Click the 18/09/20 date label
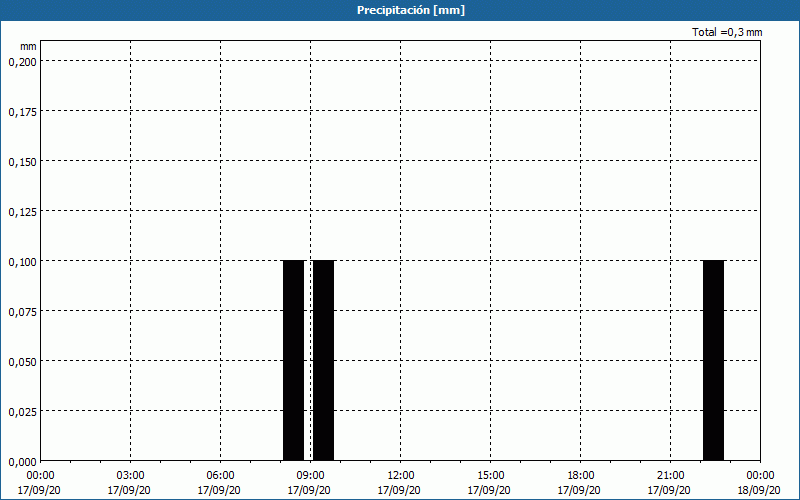The image size is (800, 500). point(759,490)
